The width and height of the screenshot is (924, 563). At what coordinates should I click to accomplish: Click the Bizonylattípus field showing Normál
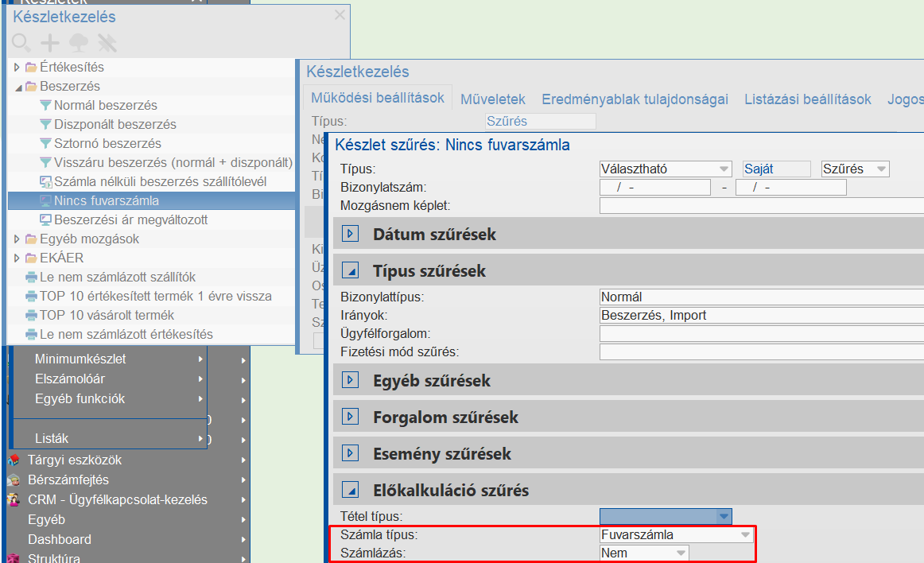click(x=761, y=297)
